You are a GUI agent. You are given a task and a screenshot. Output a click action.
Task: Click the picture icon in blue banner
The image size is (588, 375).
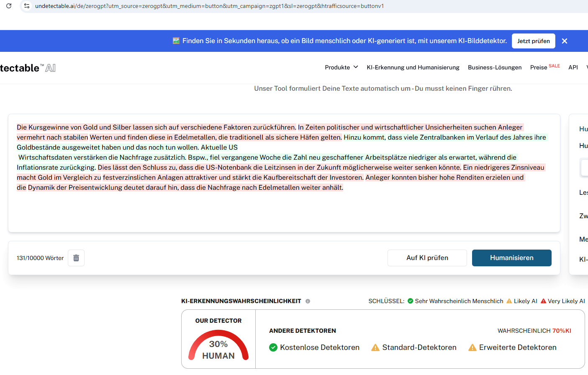coord(176,41)
